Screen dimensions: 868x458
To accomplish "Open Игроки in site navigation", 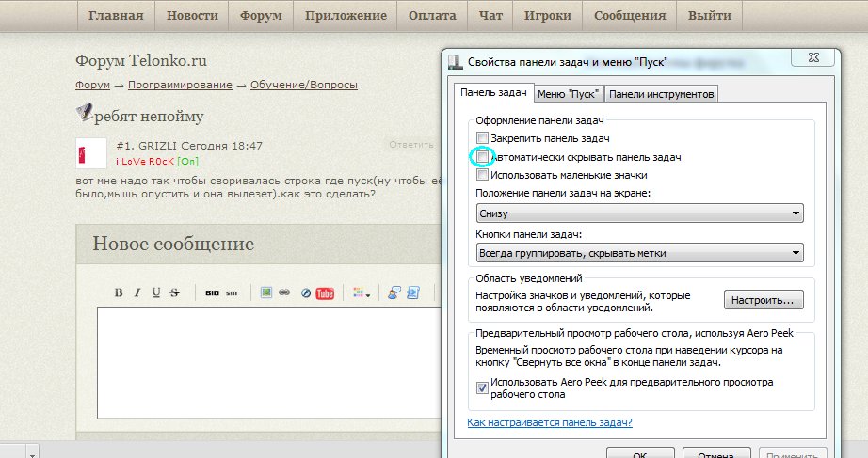I will pyautogui.click(x=548, y=15).
